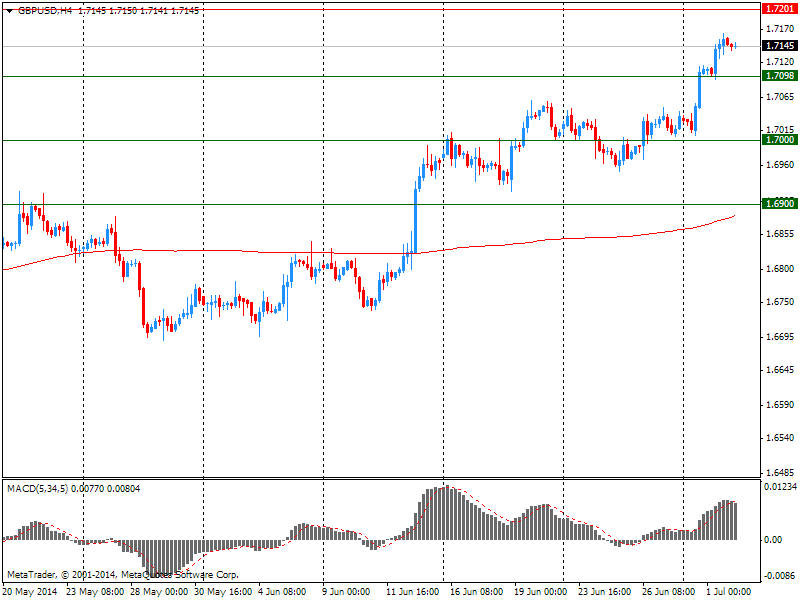
Task: Select the 1.7201 red price label
Action: [x=780, y=9]
